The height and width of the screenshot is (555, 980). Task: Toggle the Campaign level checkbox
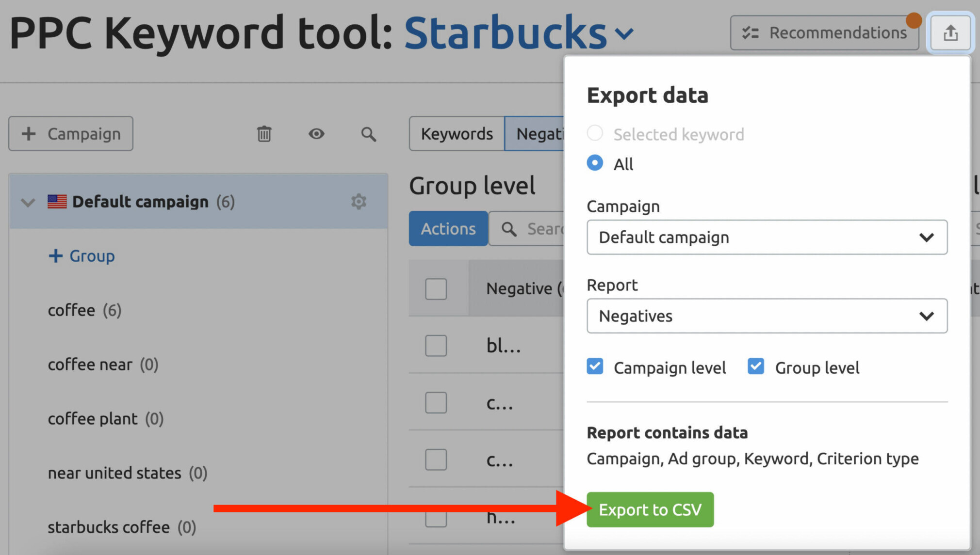pyautogui.click(x=596, y=367)
